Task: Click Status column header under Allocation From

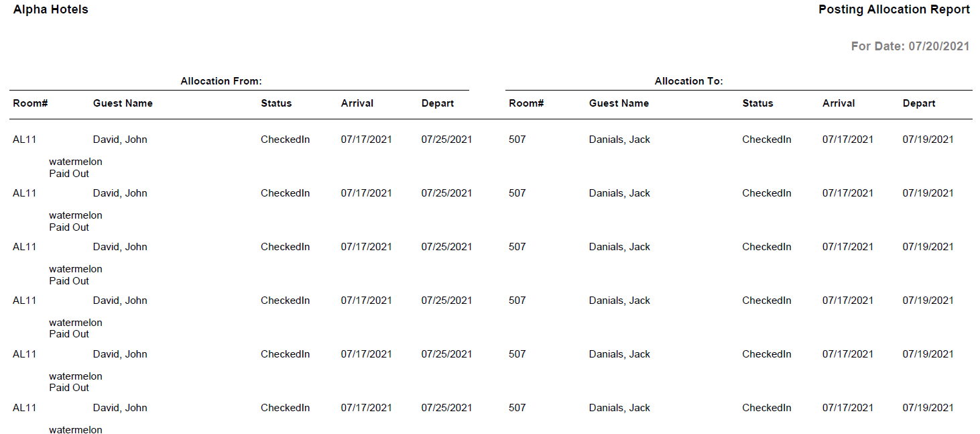Action: coord(276,103)
